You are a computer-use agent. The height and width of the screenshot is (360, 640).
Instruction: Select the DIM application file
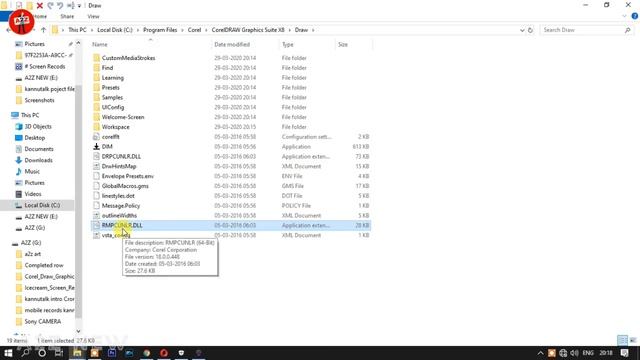point(107,147)
